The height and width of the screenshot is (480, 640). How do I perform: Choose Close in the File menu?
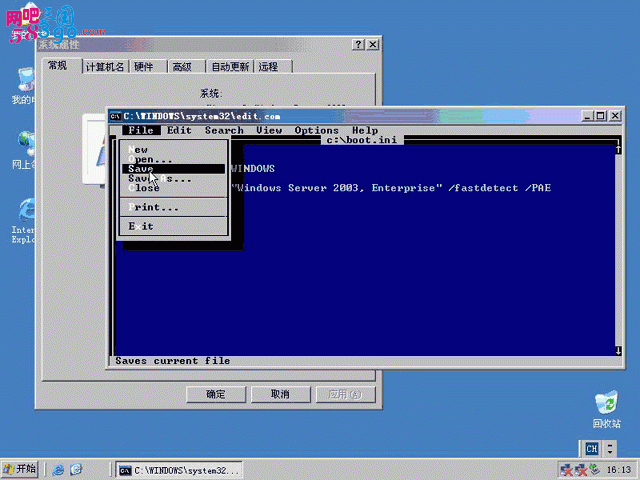click(173, 188)
